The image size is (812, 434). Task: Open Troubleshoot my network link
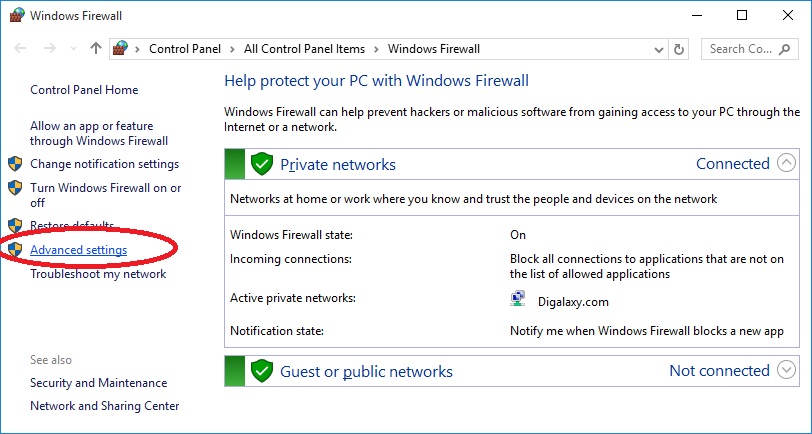pos(98,274)
